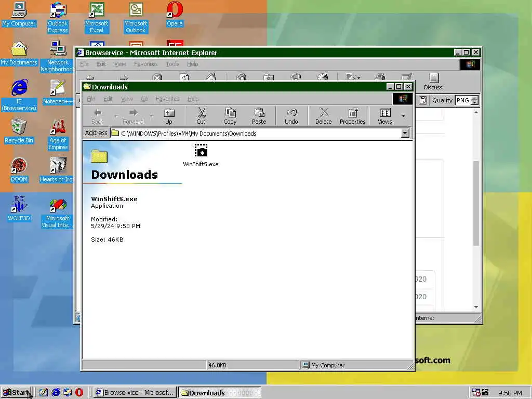The height and width of the screenshot is (399, 532).
Task: Click the Show Desktop Quick Launch icon
Action: 44,392
